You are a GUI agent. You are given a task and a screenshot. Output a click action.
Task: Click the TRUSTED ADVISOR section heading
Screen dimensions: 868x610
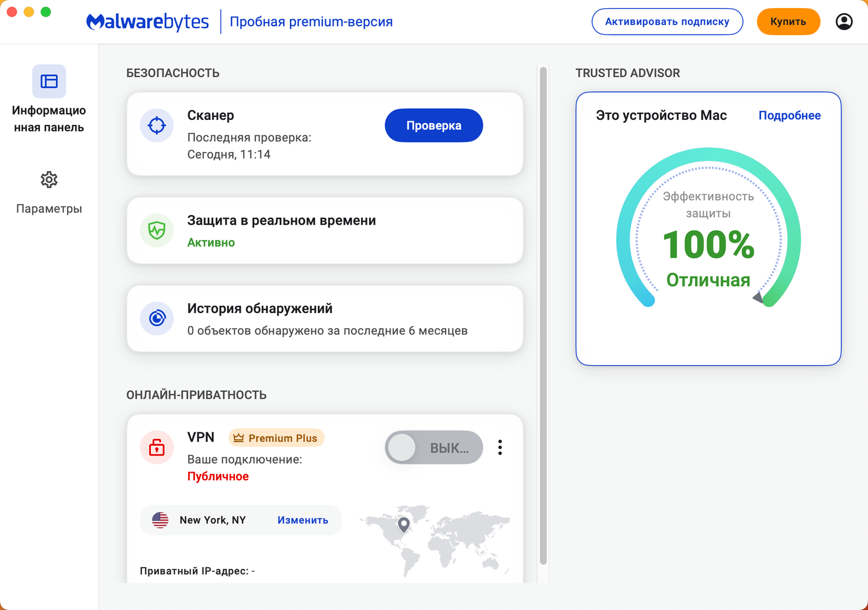click(628, 73)
